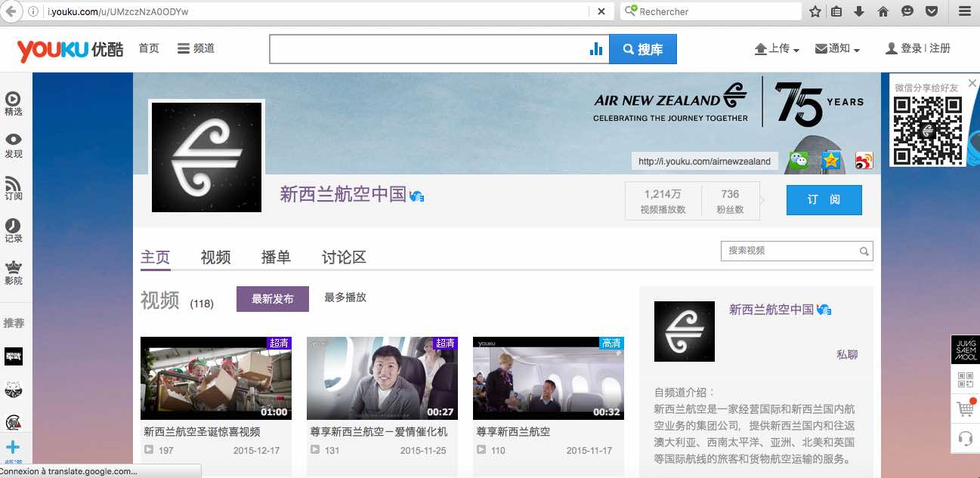This screenshot has width=980, height=478.
Task: Open first recommended channel icon under 推荐
Action: tap(14, 356)
